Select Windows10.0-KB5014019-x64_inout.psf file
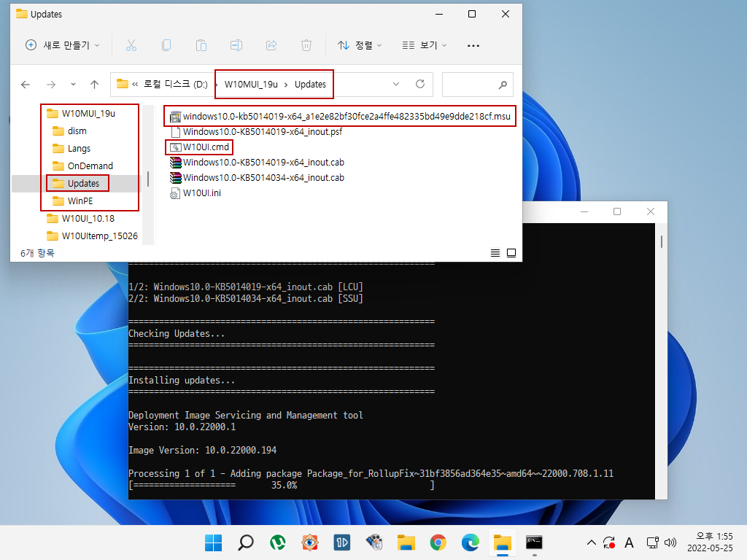This screenshot has height=560, width=747. (256, 131)
